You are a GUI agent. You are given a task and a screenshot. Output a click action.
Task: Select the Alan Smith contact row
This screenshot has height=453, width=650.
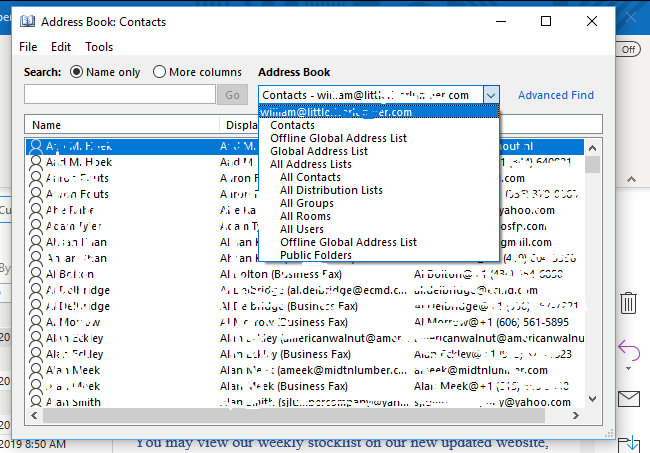(305, 402)
